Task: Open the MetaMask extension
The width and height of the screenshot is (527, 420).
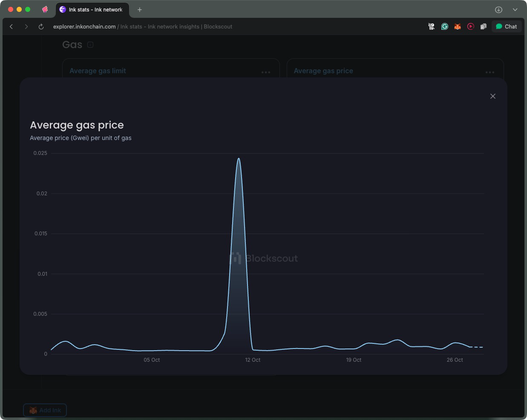Action: [458, 26]
